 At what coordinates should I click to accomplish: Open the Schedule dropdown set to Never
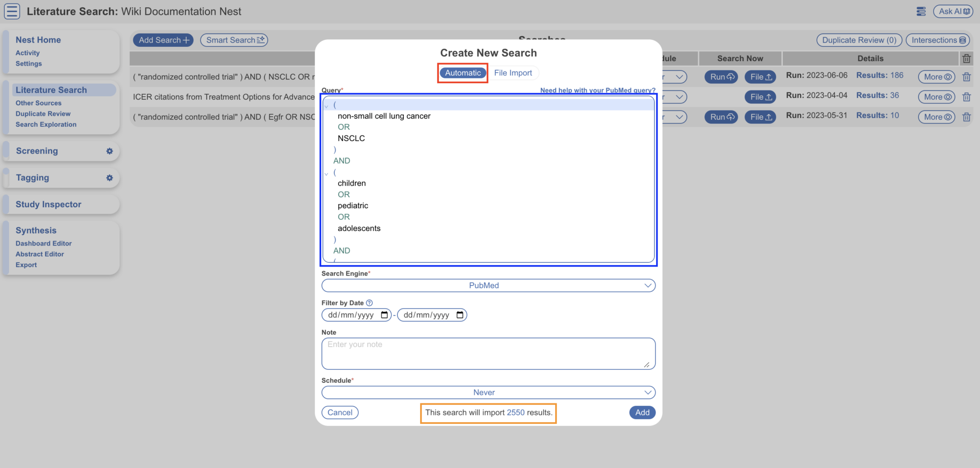(488, 392)
